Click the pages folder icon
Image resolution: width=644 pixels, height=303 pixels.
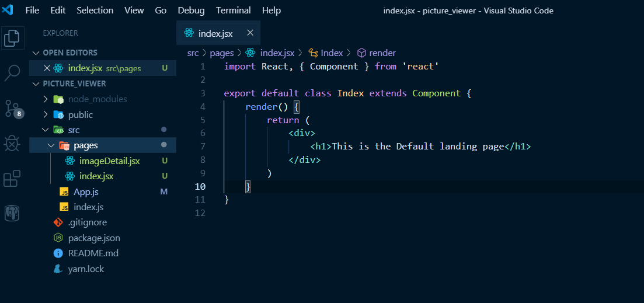(x=64, y=145)
